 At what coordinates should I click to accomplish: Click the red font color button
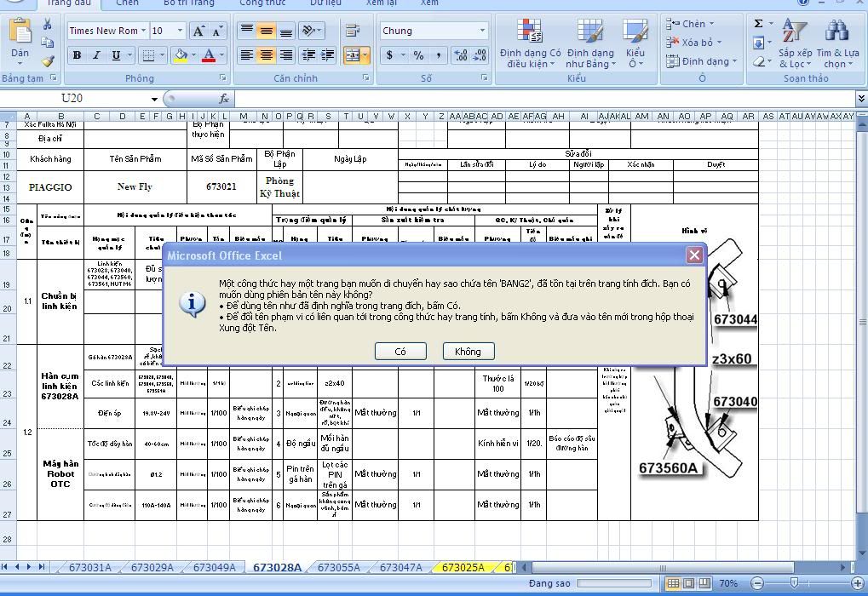coord(209,54)
